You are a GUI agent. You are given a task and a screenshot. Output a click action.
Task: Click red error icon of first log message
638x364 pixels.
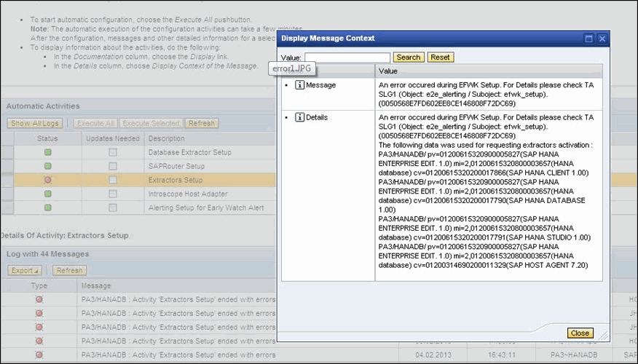39,299
